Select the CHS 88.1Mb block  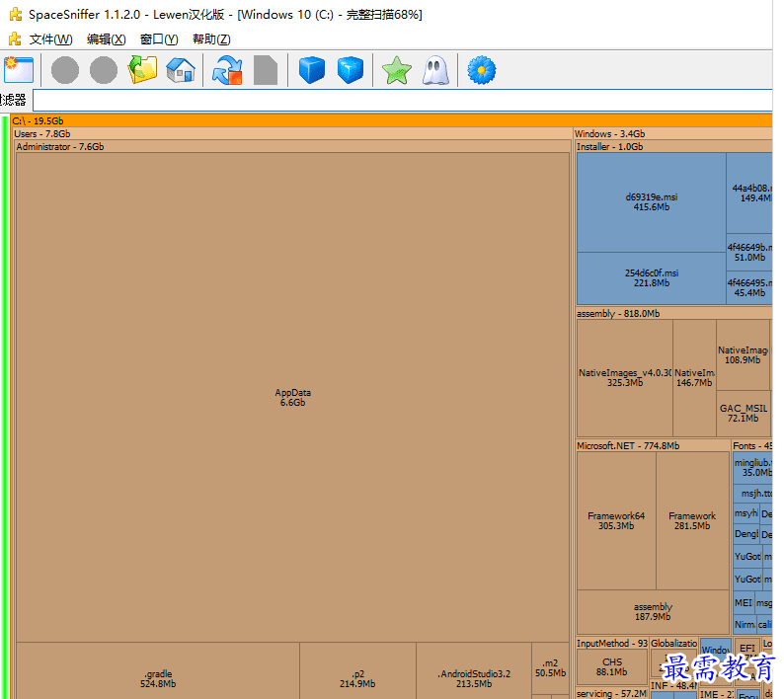point(612,666)
